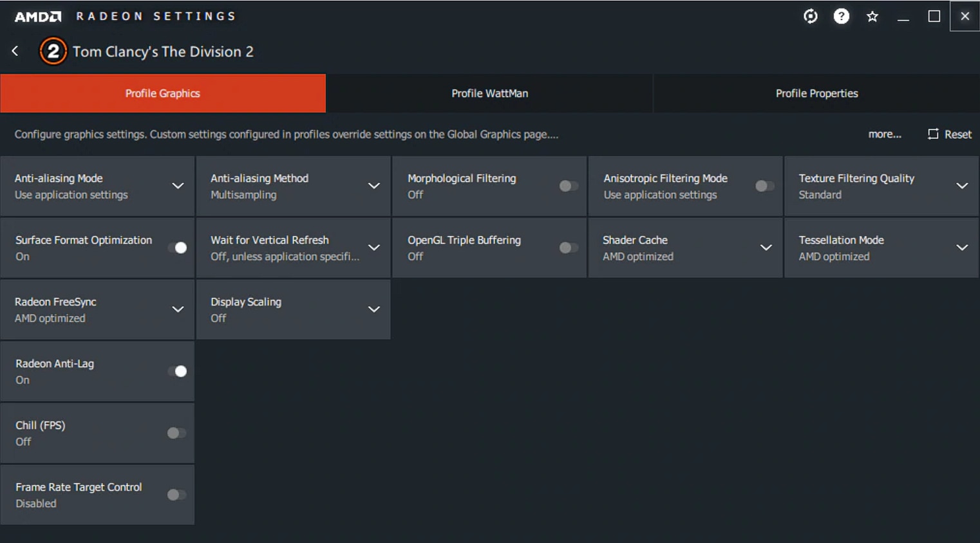Maximize the Radeon Settings window
980x543 pixels.
pos(934,17)
